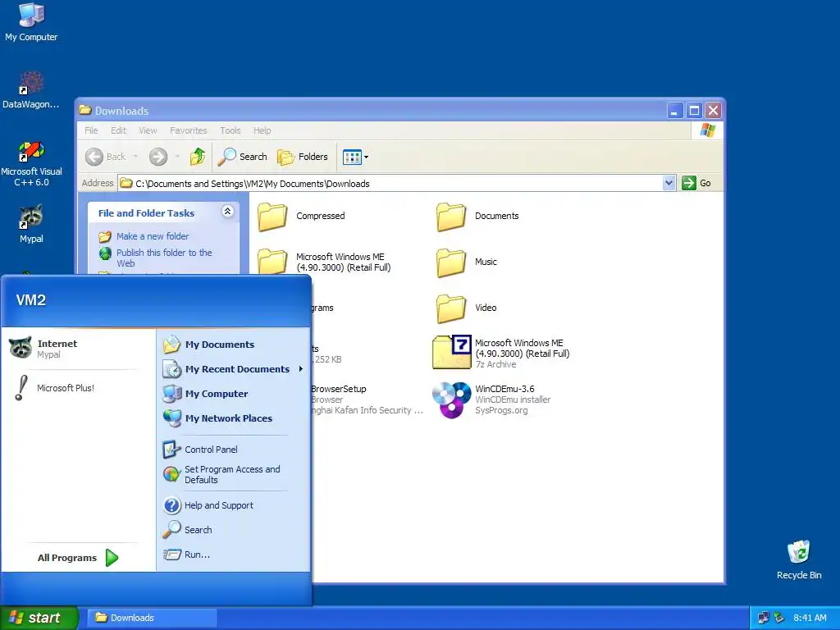The image size is (840, 630).
Task: Expand address bar dropdown
Action: click(x=669, y=183)
